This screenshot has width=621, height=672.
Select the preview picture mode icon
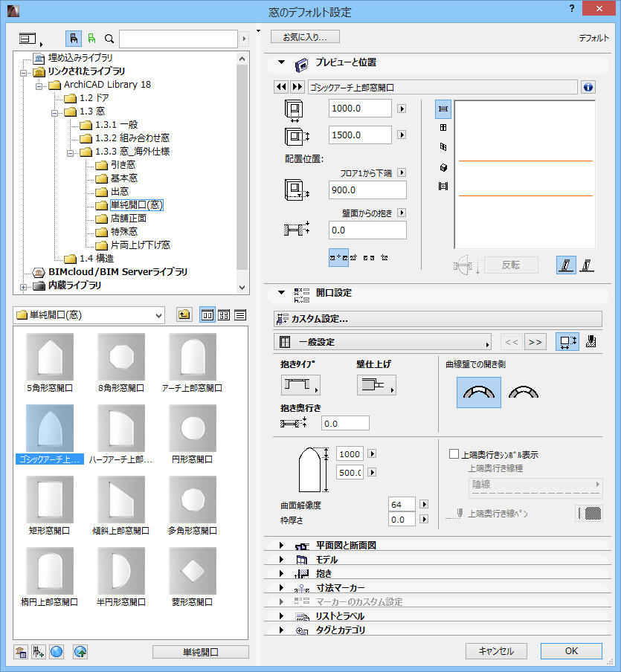[x=443, y=187]
